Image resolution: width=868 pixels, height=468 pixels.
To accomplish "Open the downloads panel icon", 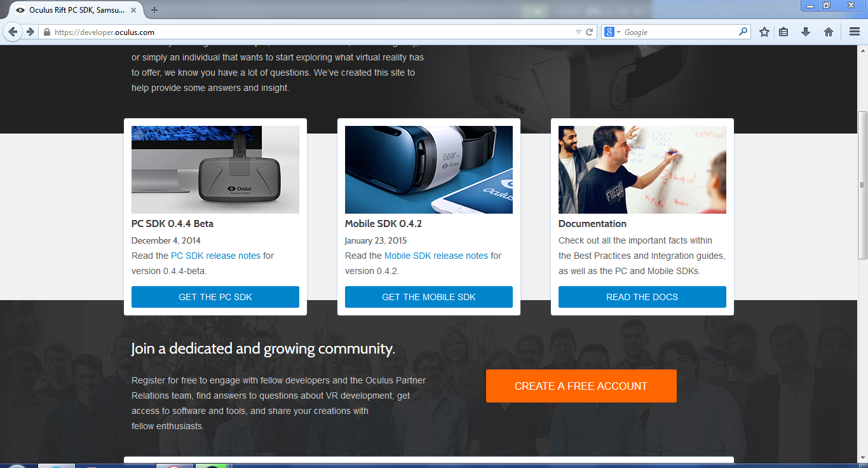I will (806, 31).
